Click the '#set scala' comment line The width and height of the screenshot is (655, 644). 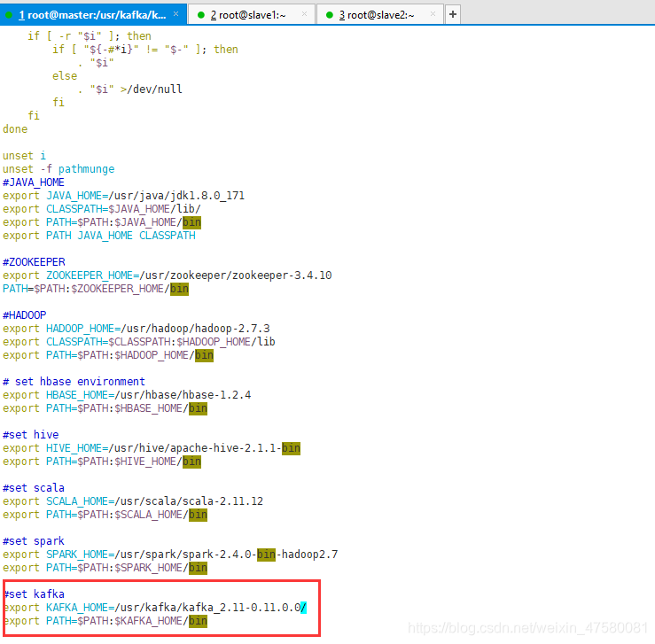pyautogui.click(x=34, y=488)
